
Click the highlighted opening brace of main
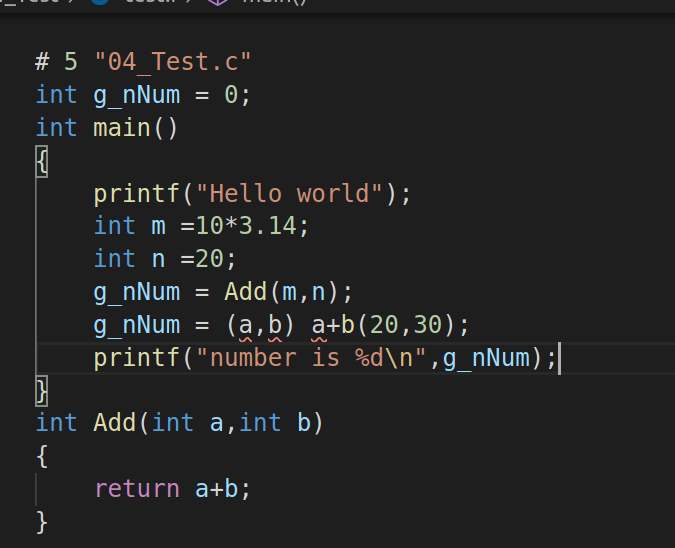click(x=42, y=161)
